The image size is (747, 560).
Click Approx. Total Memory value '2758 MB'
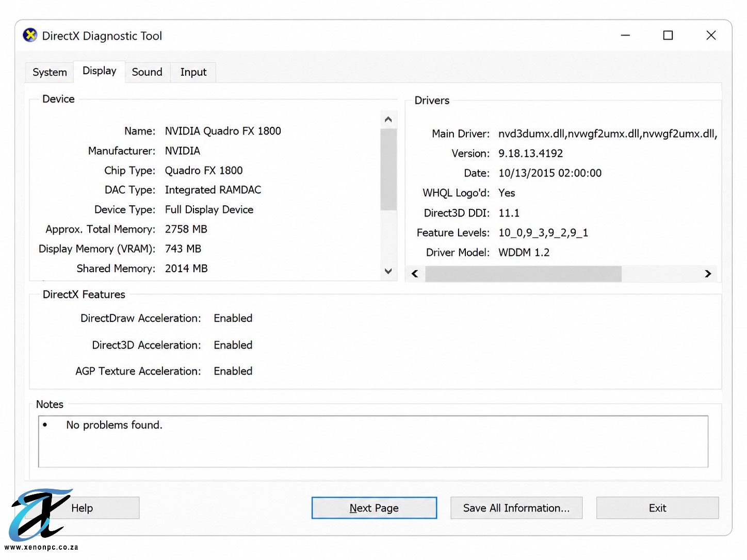tap(186, 229)
